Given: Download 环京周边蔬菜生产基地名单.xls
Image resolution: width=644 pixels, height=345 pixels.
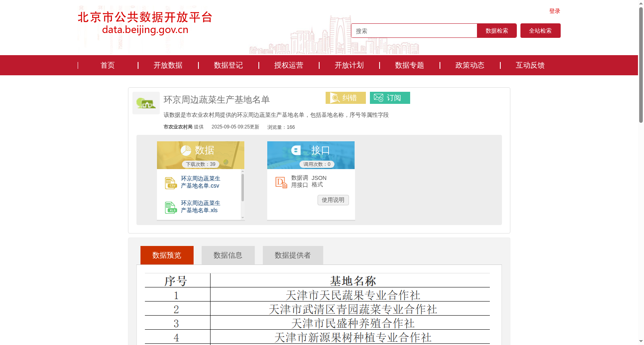Looking at the screenshot, I should tap(200, 207).
